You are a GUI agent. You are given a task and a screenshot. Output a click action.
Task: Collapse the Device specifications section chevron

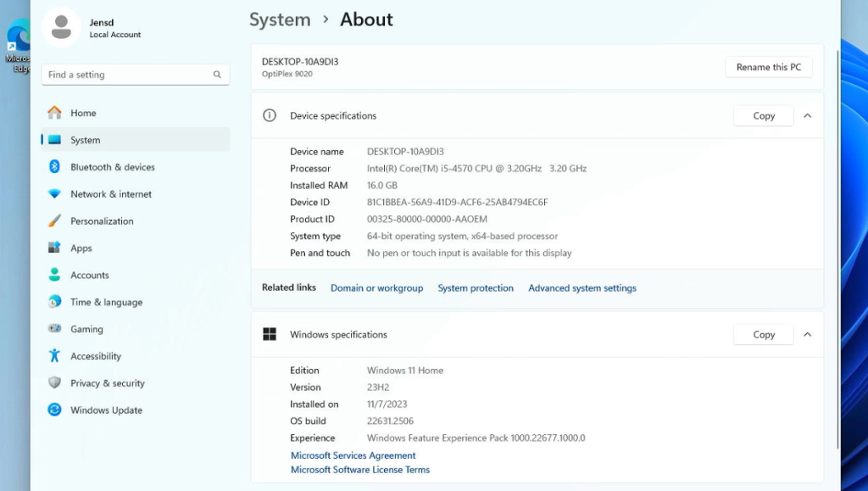coord(808,115)
